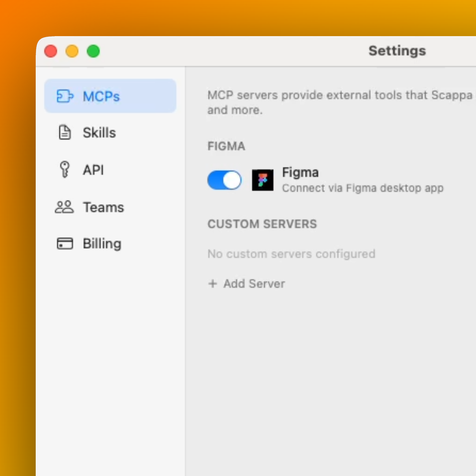Click the Figma server entry label

[x=300, y=172]
